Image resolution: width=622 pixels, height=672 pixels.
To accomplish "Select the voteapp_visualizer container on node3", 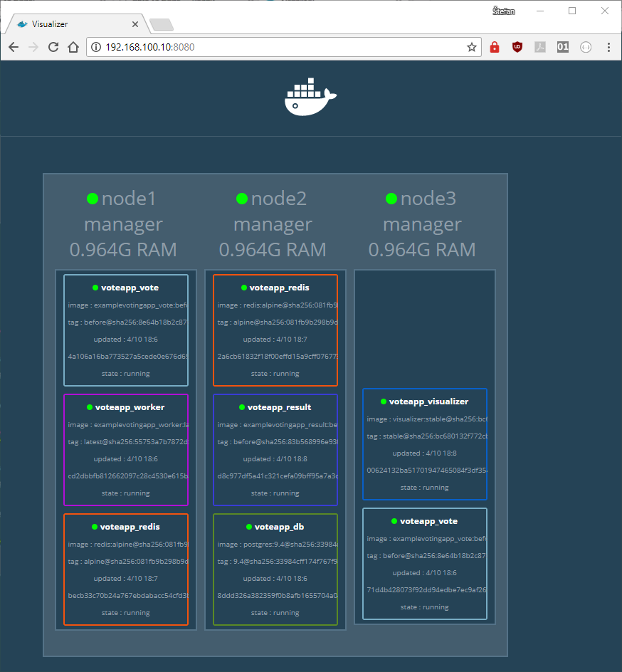I will (x=424, y=444).
